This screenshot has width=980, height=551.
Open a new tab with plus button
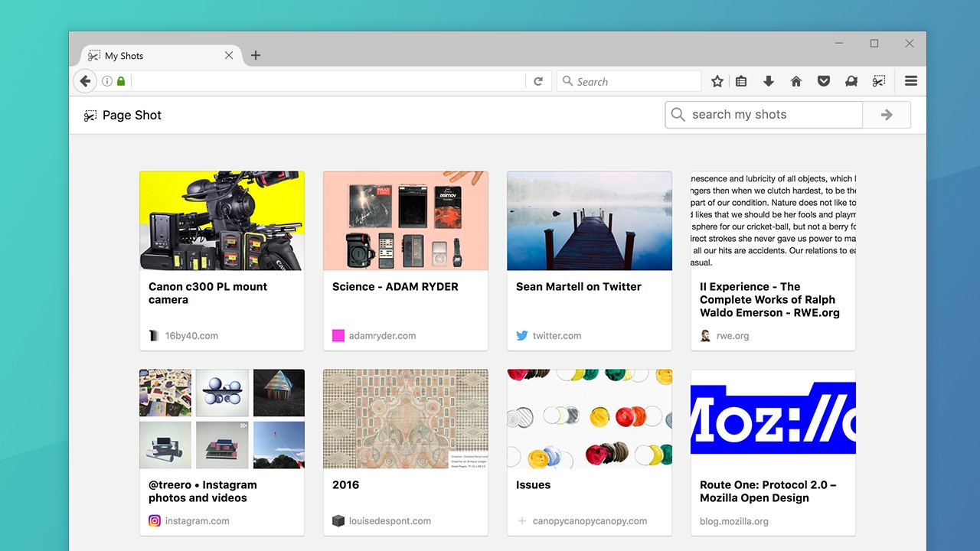tap(256, 55)
